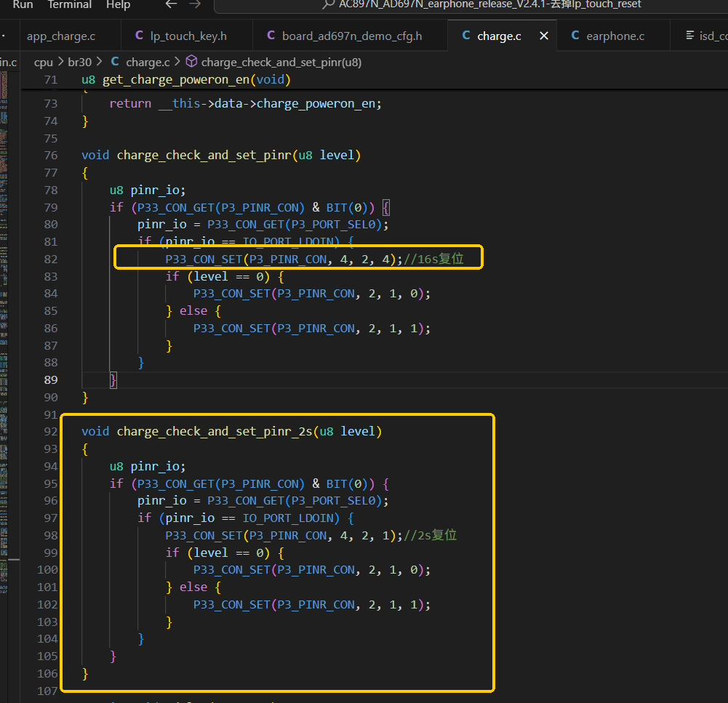Click the C icon on board_ad697n_demo_cfg.h tab
This screenshot has width=728, height=703.
click(x=271, y=36)
